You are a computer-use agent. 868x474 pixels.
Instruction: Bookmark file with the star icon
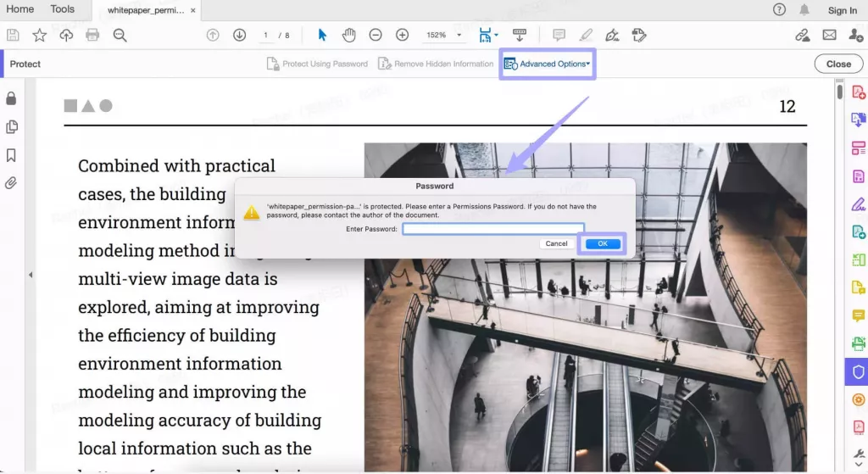(x=40, y=35)
